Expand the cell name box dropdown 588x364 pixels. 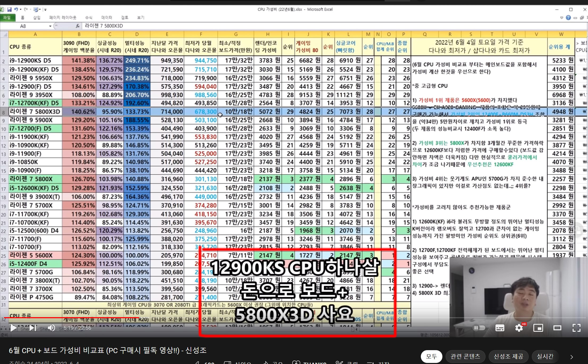click(x=50, y=26)
